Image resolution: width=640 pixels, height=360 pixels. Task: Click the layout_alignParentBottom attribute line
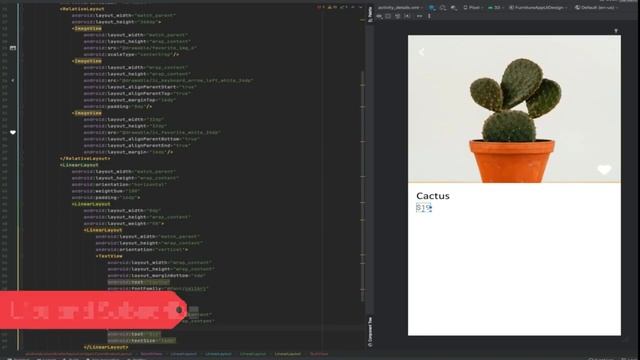142,139
